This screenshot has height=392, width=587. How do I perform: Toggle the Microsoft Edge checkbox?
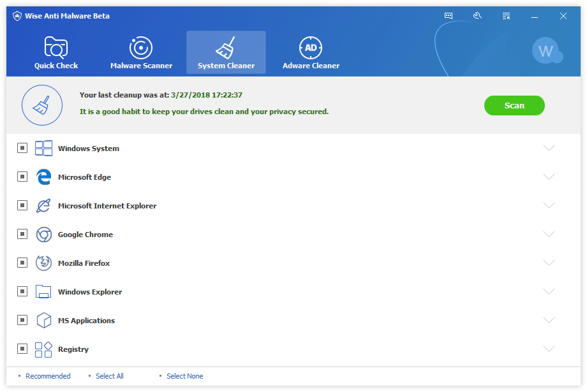click(x=22, y=177)
